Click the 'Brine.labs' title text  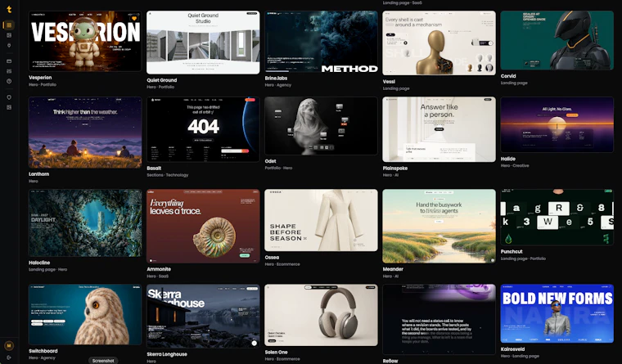click(x=276, y=79)
